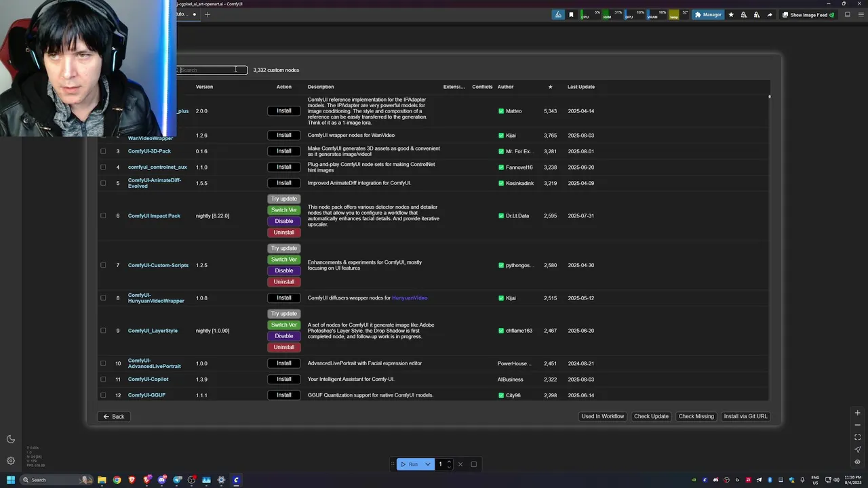Open the hamburger menu at top right
The height and width of the screenshot is (488, 868).
tap(860, 15)
